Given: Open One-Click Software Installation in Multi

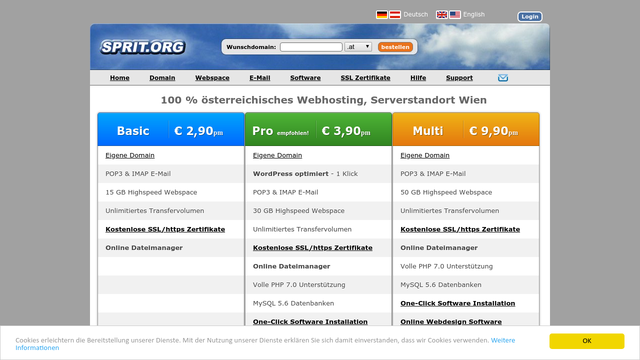Looking at the screenshot, I should click(x=458, y=303).
